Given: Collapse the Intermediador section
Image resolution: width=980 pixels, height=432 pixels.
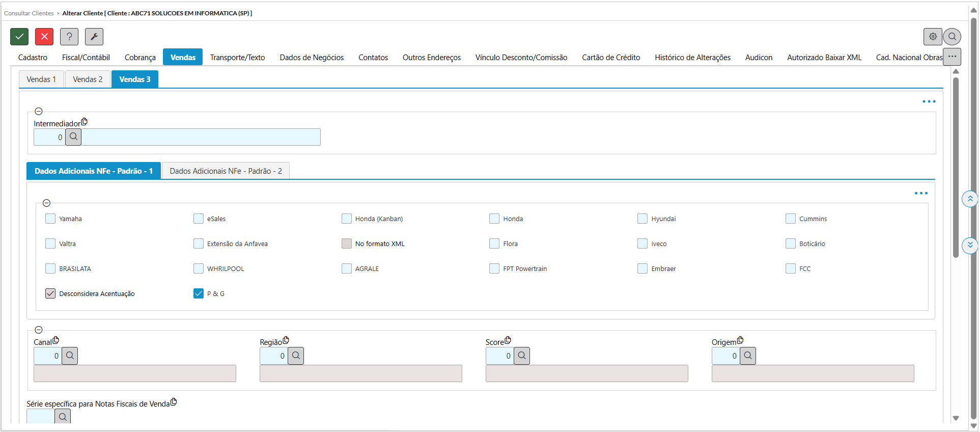Looking at the screenshot, I should (39, 112).
